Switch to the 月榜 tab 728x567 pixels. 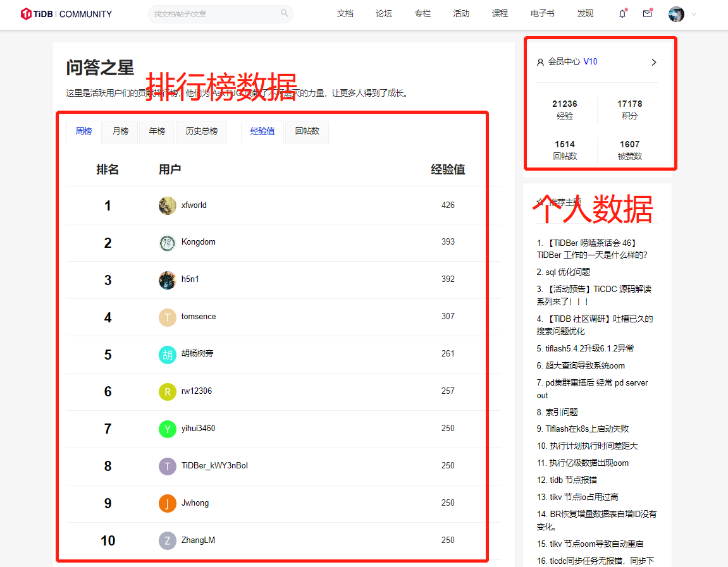(x=120, y=131)
